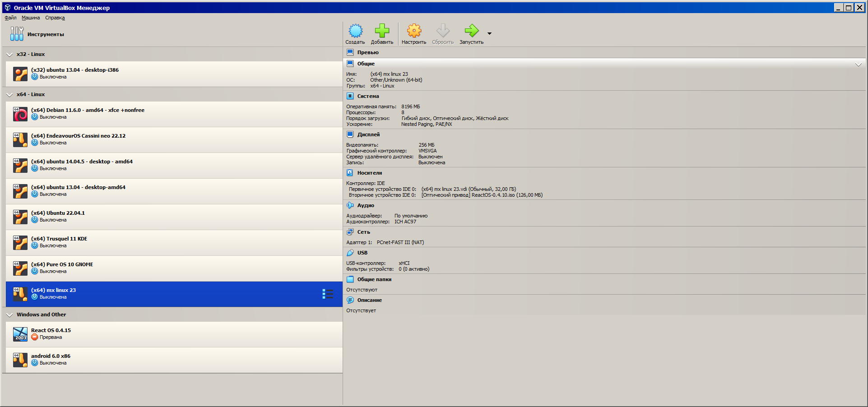The width and height of the screenshot is (868, 407).
Task: Click the PCnet-FAST III (NAT) adapter value
Action: (400, 243)
